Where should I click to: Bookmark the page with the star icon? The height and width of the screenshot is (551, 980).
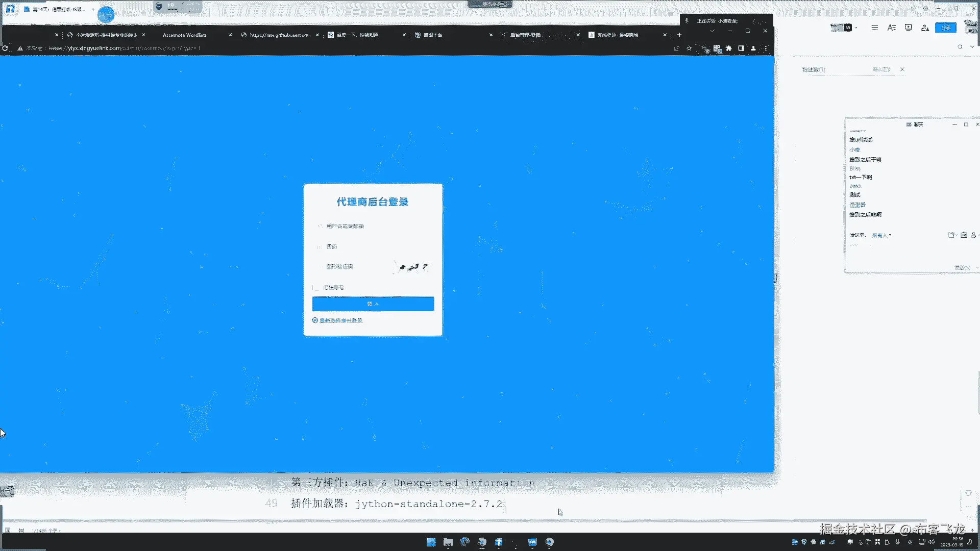[689, 48]
